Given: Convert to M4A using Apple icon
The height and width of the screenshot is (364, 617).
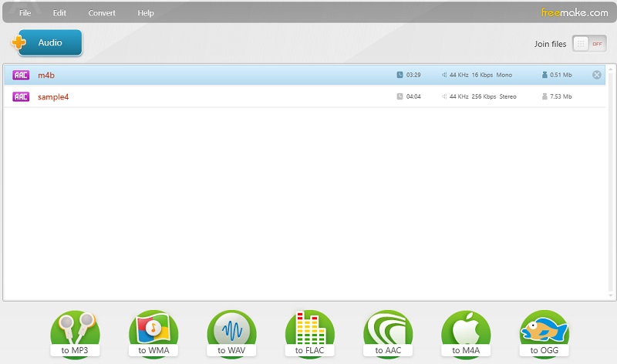Looking at the screenshot, I should 466,335.
